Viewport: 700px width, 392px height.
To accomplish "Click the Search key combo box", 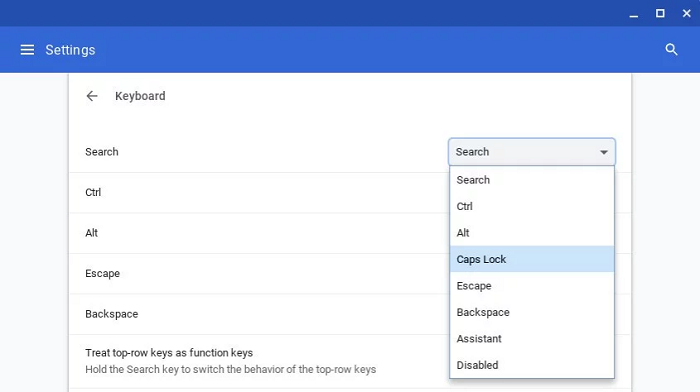I will click(x=532, y=152).
